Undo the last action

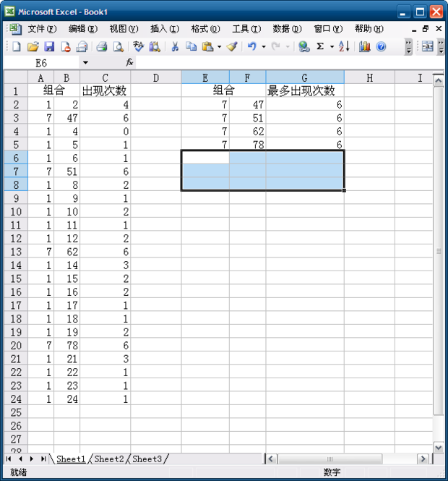tap(252, 46)
